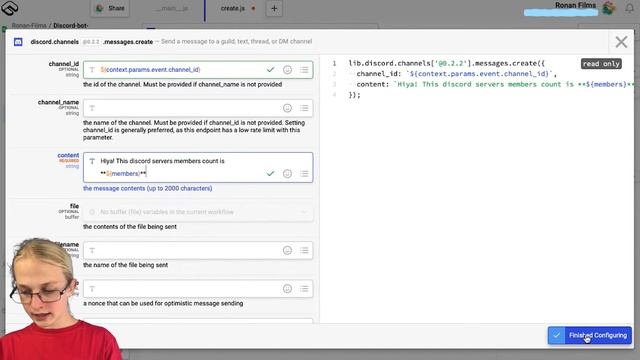Click the content field green checkmark
The image size is (640, 360).
(x=270, y=173)
